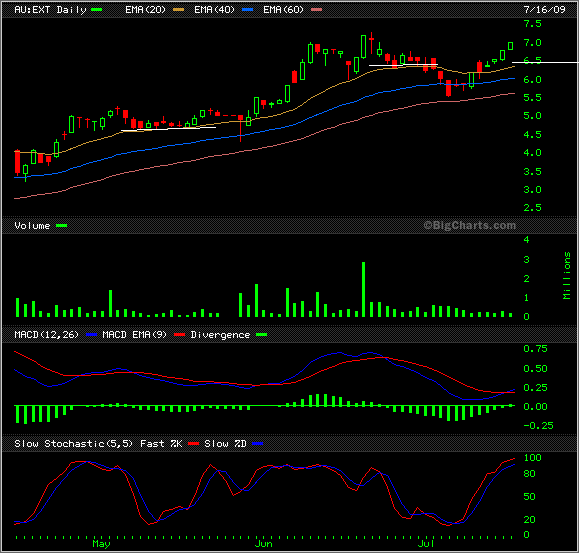This screenshot has height=553, width=579.
Task: Click the Fast %K legend label
Action: [161, 443]
